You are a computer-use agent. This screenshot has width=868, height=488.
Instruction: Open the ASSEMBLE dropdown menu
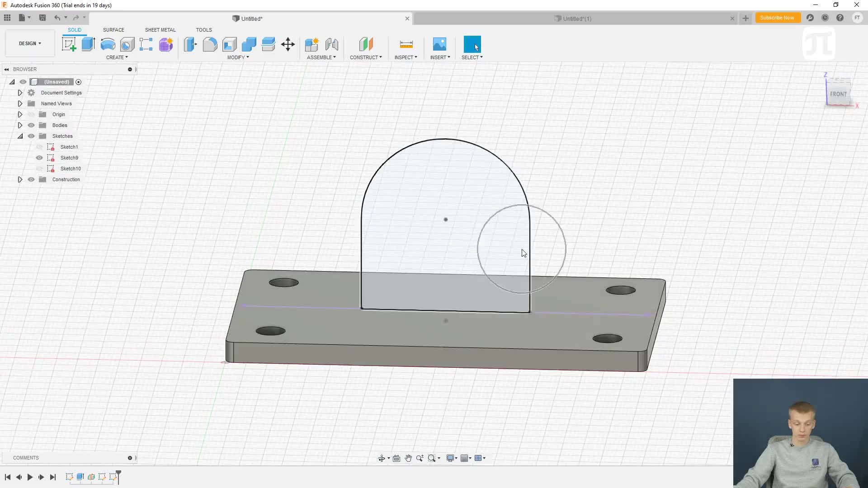[x=321, y=57]
